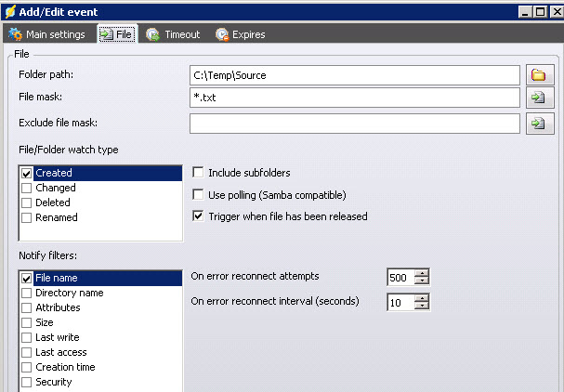The image size is (564, 392).
Task: Click the variable insert icon beside Exclude file mask
Action: pyautogui.click(x=538, y=124)
